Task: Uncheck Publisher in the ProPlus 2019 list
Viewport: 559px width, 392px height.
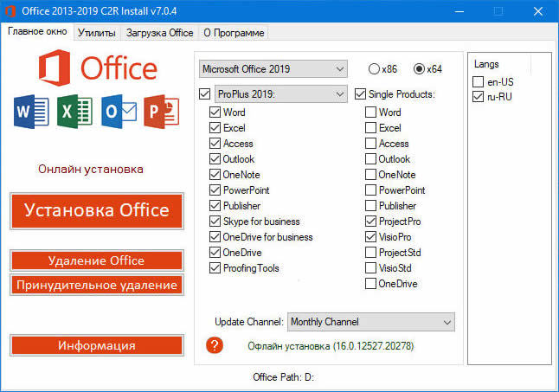Action: pos(215,206)
